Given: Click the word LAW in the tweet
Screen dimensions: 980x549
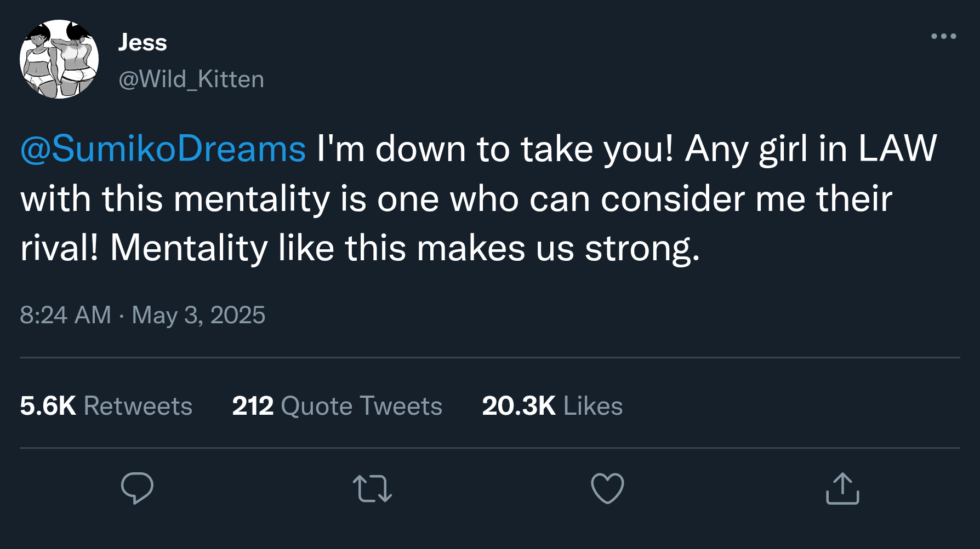Looking at the screenshot, I should pyautogui.click(x=897, y=148).
